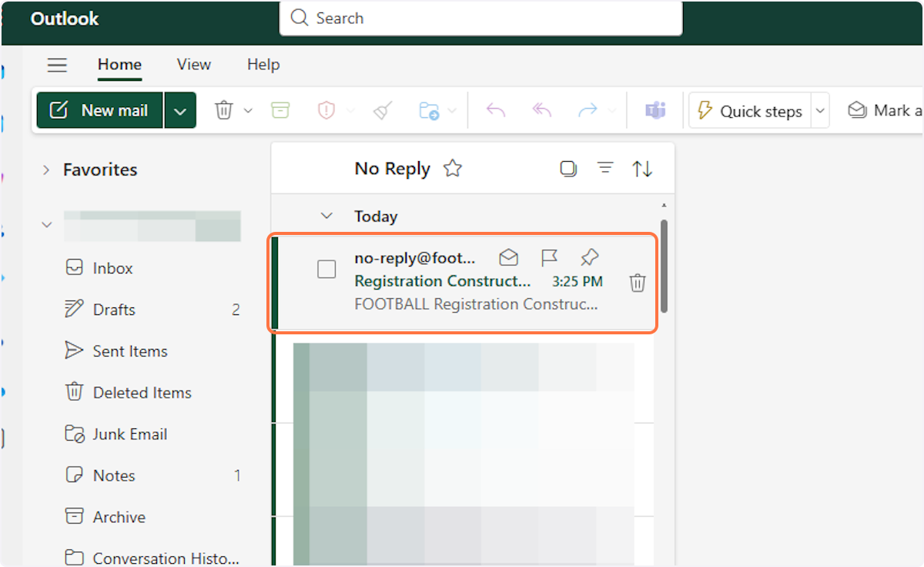This screenshot has height=567, width=924.
Task: Switch to the Home tab
Action: [119, 65]
